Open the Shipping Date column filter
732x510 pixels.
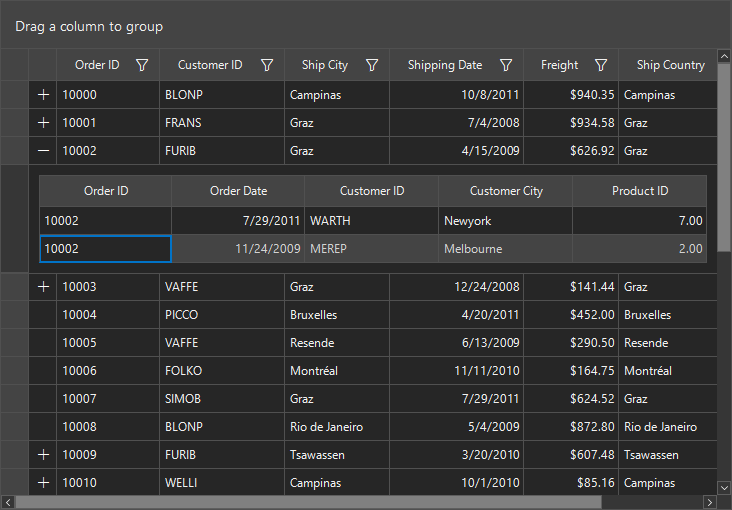[x=506, y=65]
